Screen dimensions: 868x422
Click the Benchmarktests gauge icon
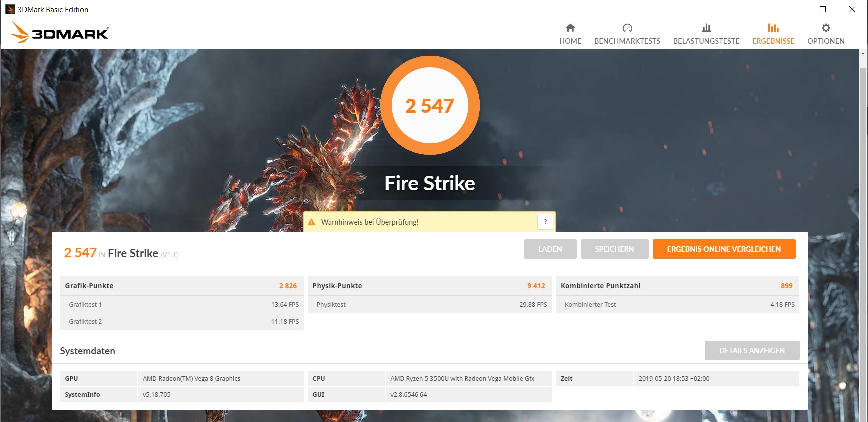click(x=627, y=28)
